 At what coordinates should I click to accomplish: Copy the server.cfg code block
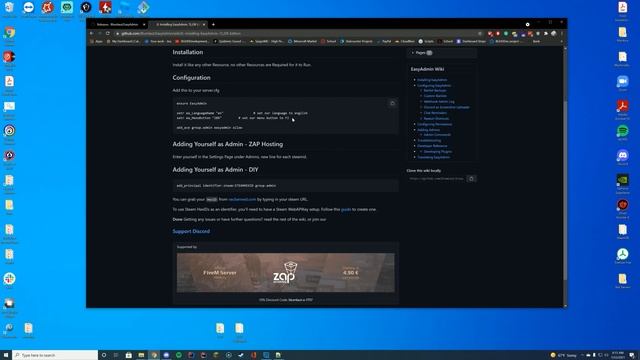392,103
